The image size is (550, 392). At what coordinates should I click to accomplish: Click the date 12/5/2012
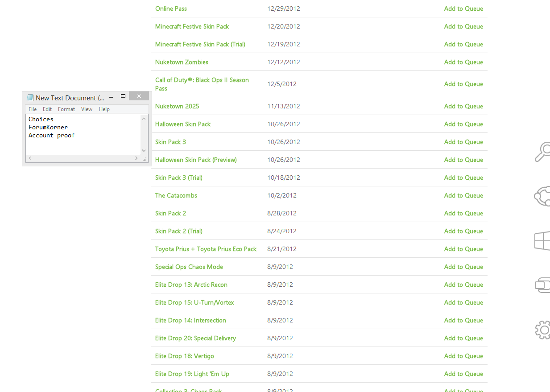tap(282, 84)
